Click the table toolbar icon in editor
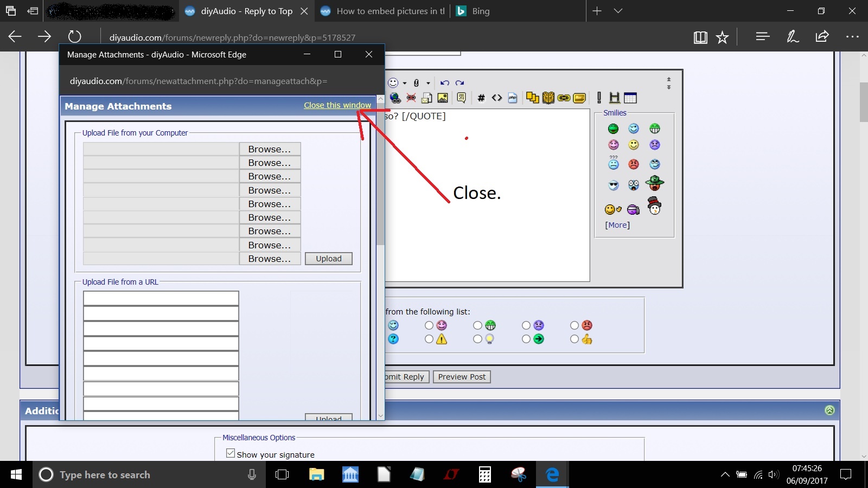Viewport: 868px width, 488px height. (x=630, y=98)
